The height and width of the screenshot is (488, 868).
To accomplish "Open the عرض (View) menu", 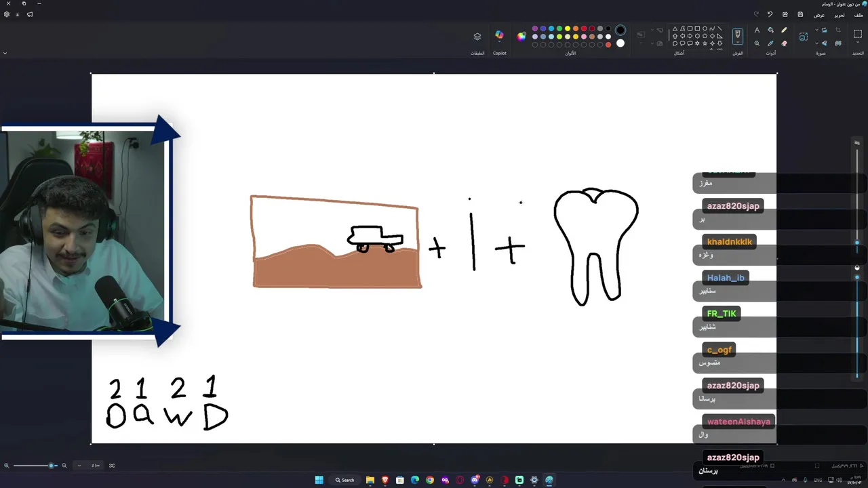I will pos(819,14).
